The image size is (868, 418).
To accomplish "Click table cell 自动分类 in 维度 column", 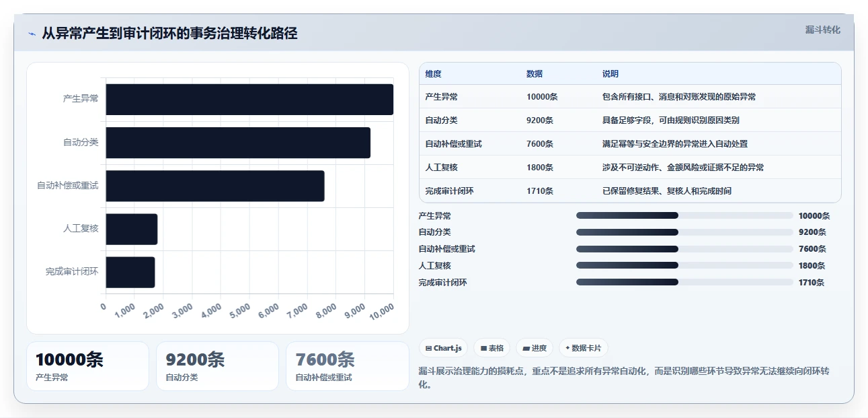I will click(x=442, y=120).
